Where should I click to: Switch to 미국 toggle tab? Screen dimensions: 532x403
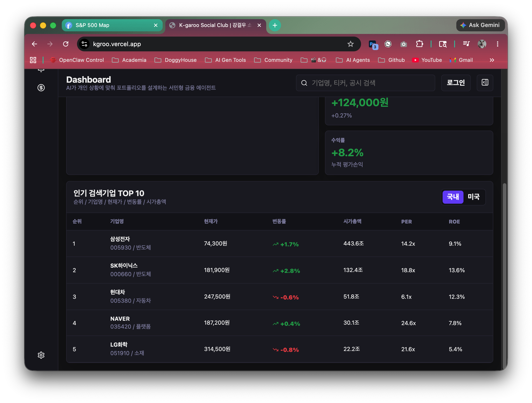coord(474,197)
